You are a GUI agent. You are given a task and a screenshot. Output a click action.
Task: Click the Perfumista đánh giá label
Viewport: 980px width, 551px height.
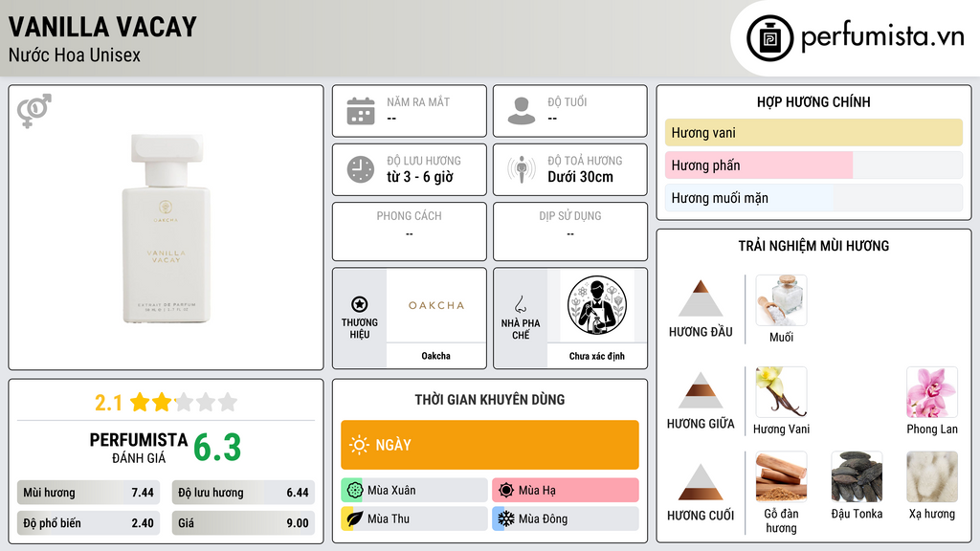[139, 448]
